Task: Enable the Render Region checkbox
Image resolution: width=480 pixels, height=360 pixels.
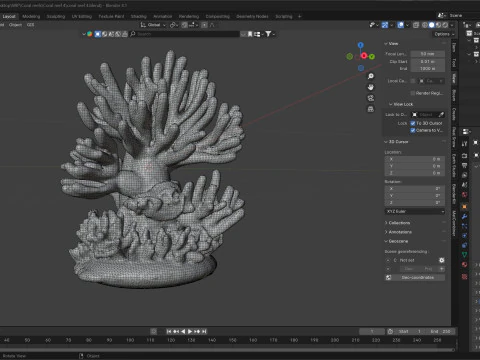Action: pos(413,93)
